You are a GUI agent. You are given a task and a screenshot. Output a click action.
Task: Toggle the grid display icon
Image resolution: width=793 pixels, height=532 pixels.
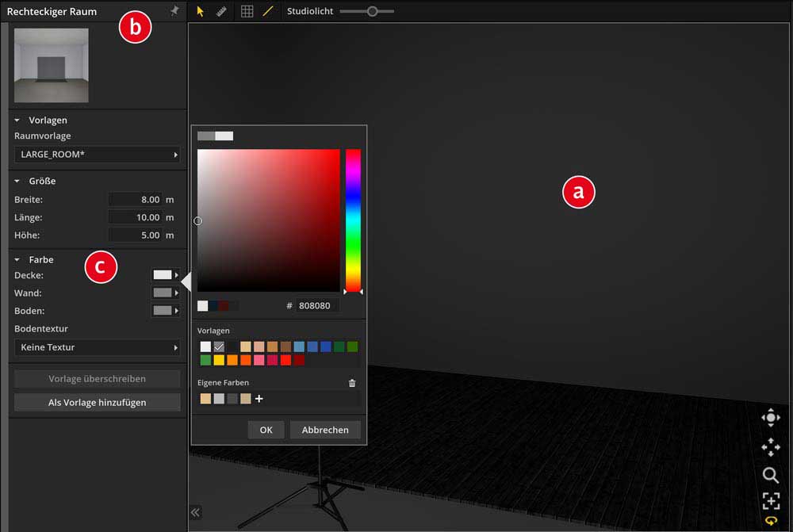point(247,12)
